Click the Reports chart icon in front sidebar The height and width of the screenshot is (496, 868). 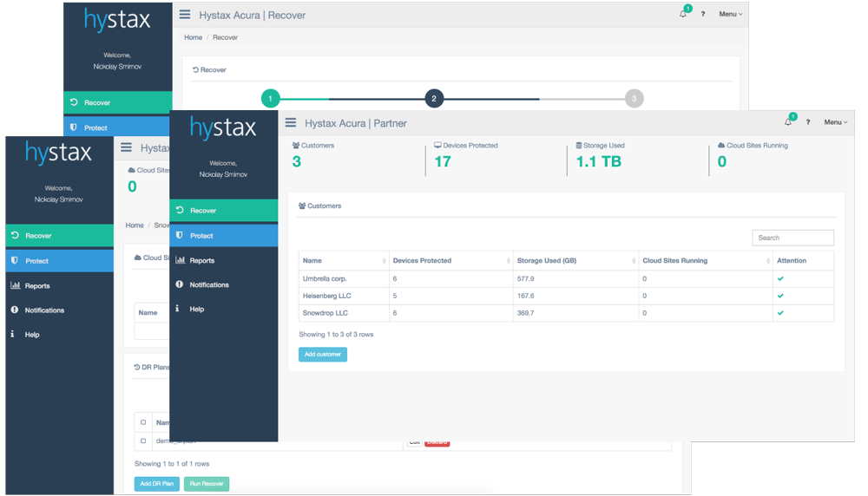click(x=180, y=260)
